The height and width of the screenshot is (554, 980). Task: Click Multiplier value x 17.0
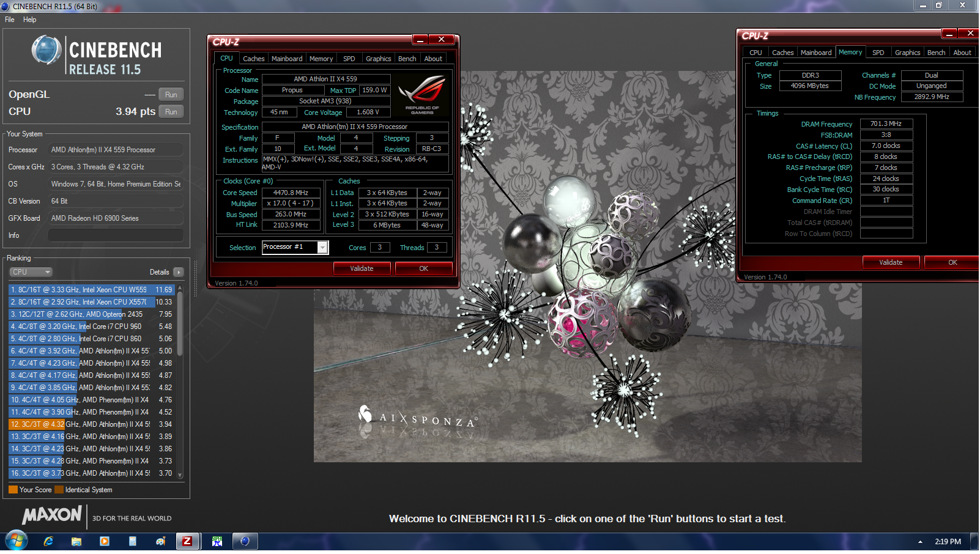(x=291, y=204)
